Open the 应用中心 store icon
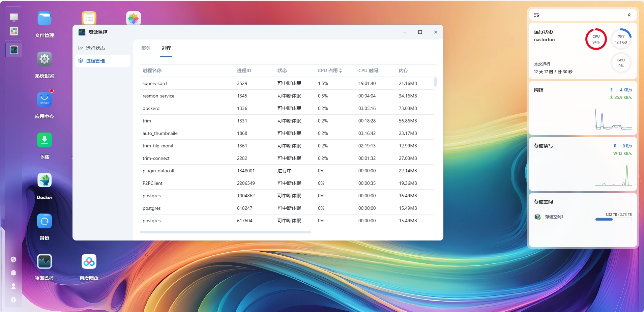 click(45, 100)
